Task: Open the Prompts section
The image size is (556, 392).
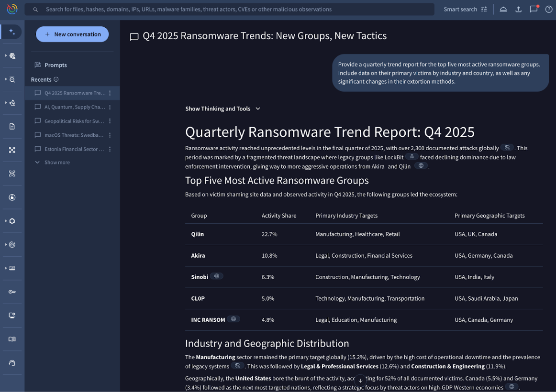Action: pos(56,65)
